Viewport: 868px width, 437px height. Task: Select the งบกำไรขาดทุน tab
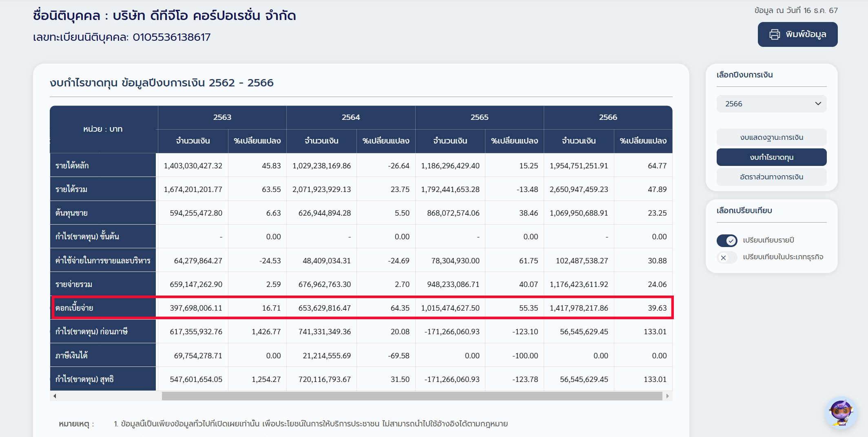771,157
